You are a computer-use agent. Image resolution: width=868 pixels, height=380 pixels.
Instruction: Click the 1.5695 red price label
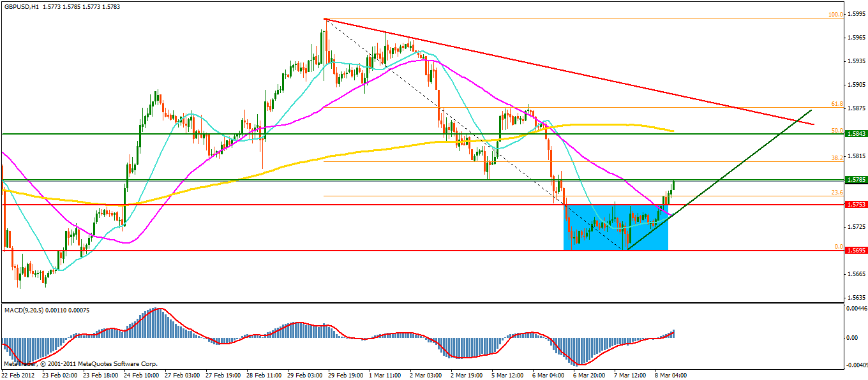pos(855,251)
